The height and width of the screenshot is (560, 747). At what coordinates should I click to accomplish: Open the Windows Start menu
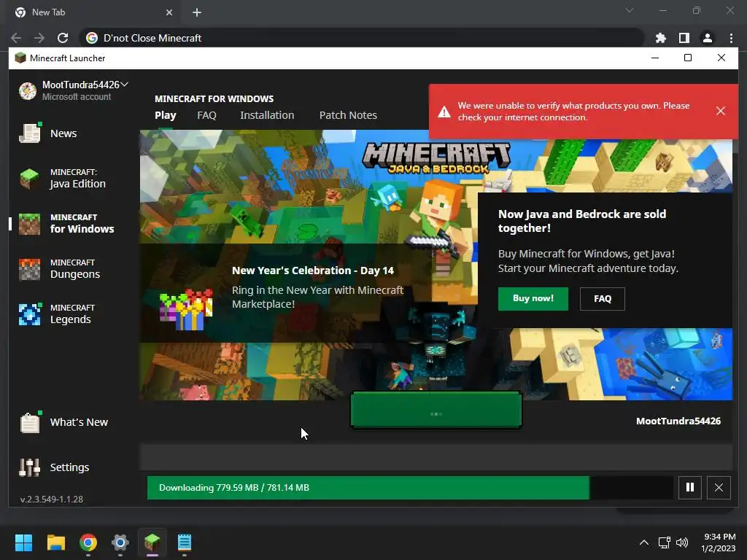23,542
